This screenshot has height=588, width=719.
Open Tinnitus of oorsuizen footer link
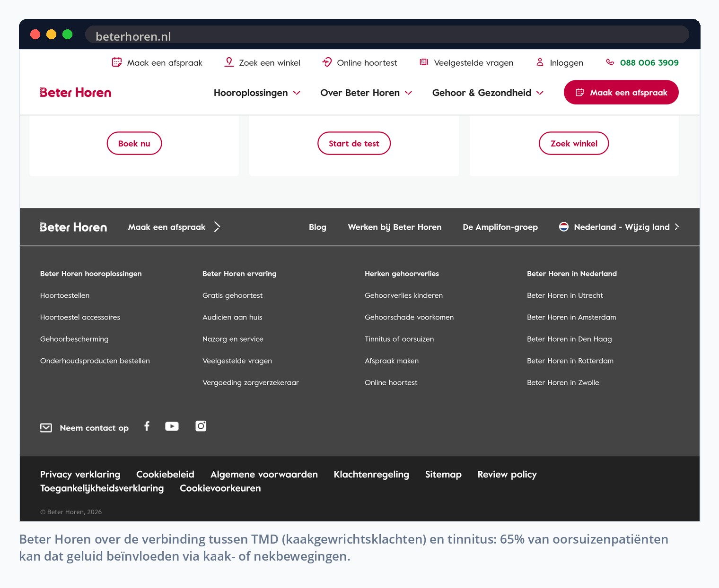399,339
